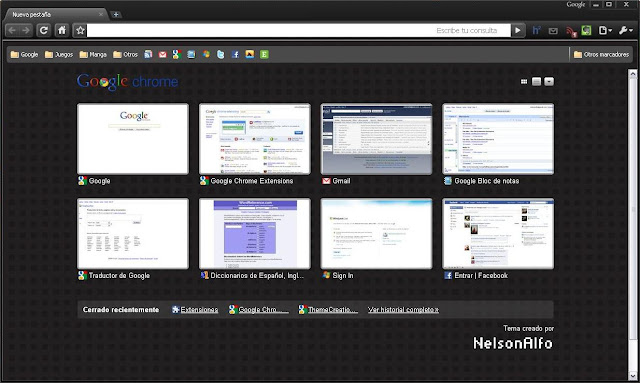Switch to list view
The image size is (640, 383).
(x=536, y=82)
